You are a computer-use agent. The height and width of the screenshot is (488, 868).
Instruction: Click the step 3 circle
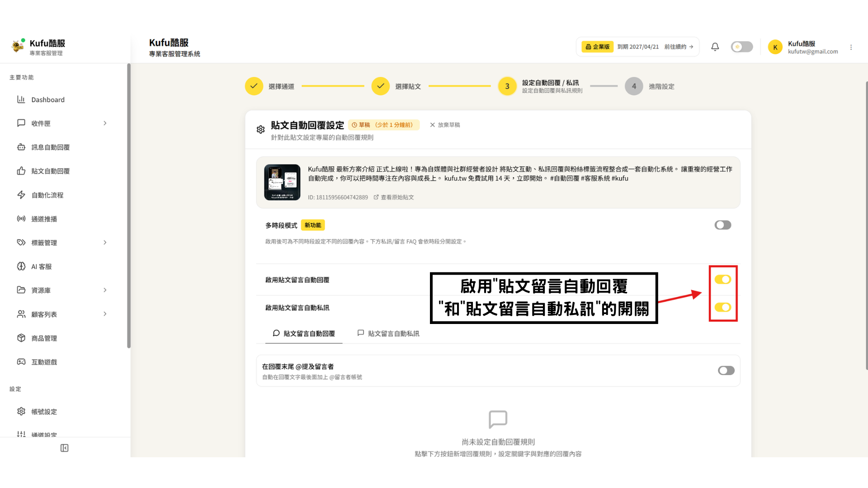(507, 86)
